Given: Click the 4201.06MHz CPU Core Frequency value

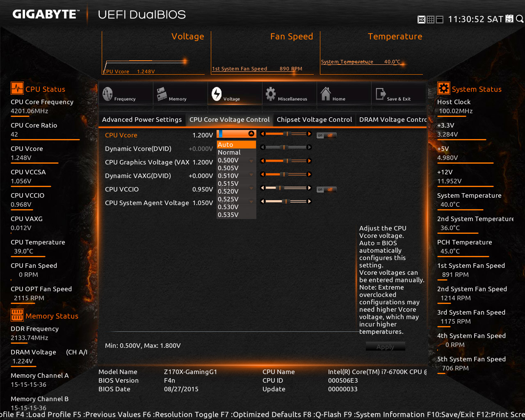Looking at the screenshot, I should point(30,111).
